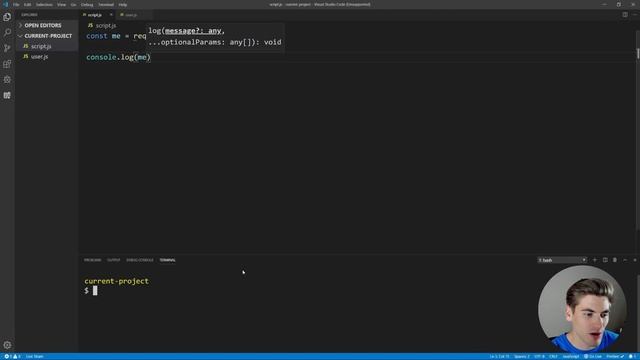The width and height of the screenshot is (640, 360).
Task: Click CRLF line ending status item
Action: (553, 356)
